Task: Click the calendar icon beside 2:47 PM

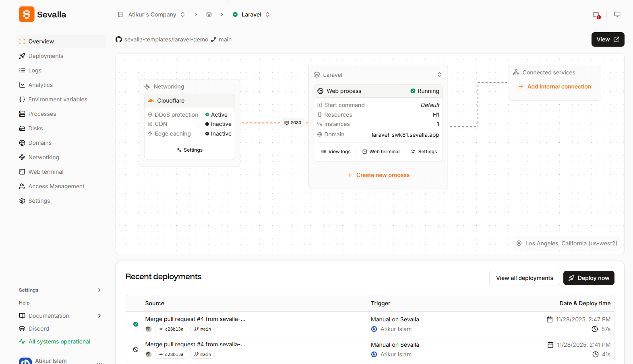Action: pos(550,319)
